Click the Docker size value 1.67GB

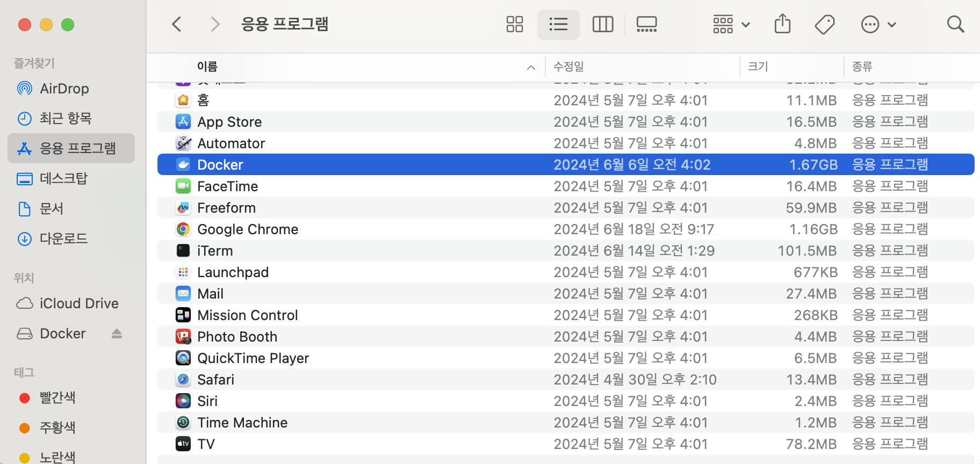(813, 165)
